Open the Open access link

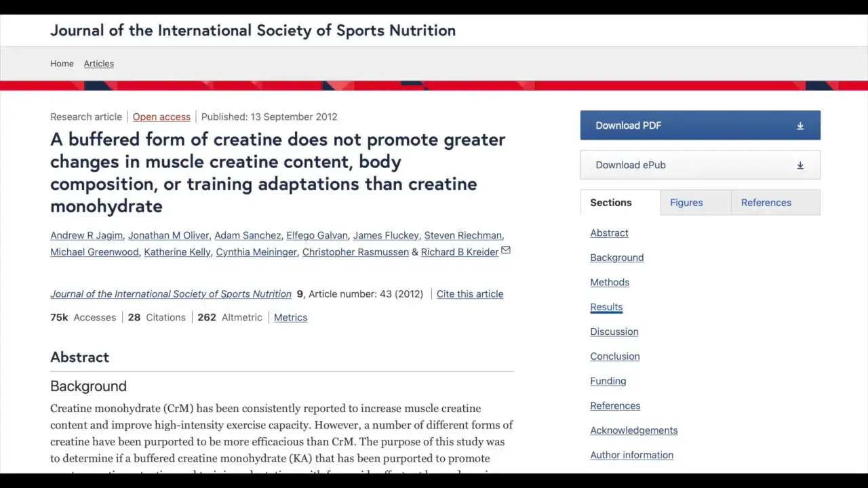[161, 117]
